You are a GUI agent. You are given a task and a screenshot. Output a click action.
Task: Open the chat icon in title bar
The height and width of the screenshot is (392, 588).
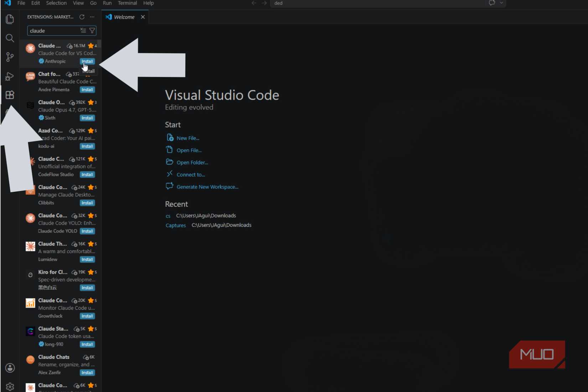492,3
